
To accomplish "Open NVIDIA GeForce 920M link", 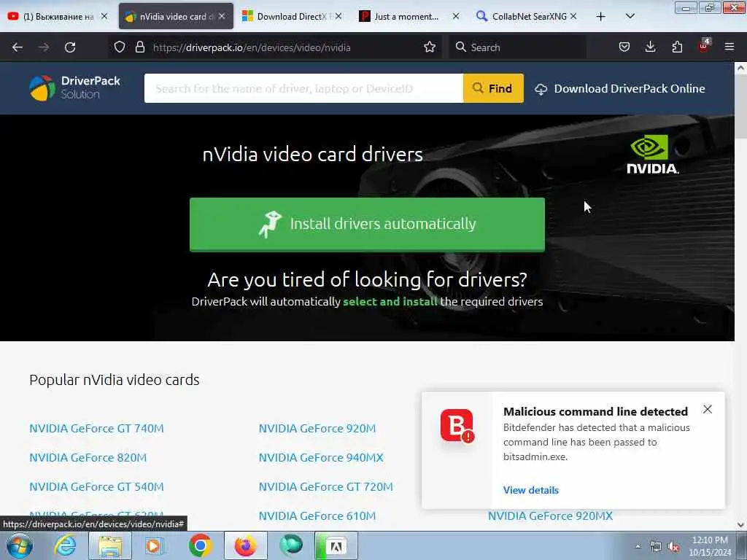I will coord(317,429).
